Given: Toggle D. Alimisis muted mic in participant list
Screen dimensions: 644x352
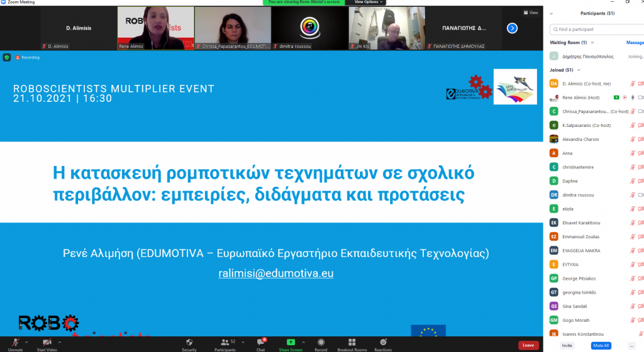Looking at the screenshot, I should point(633,84).
